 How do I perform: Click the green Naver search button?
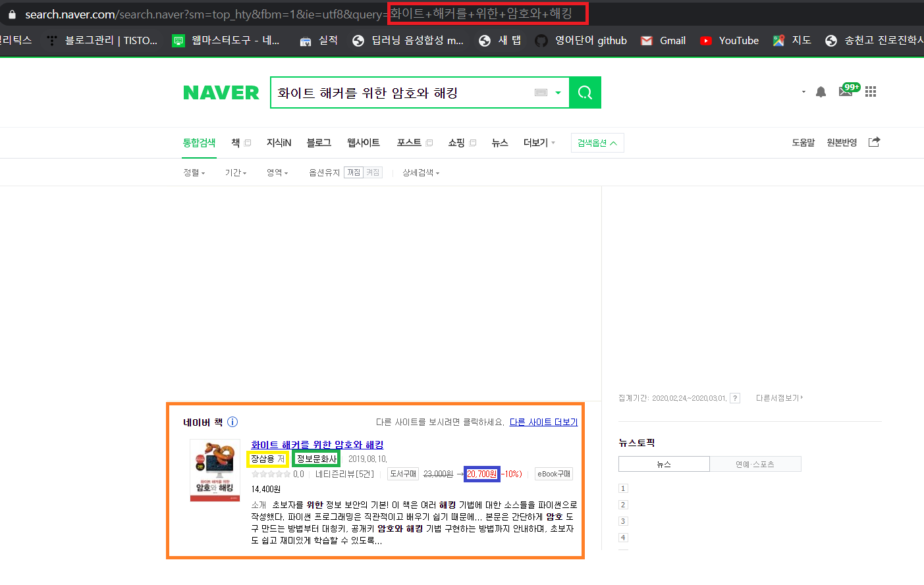pos(585,93)
